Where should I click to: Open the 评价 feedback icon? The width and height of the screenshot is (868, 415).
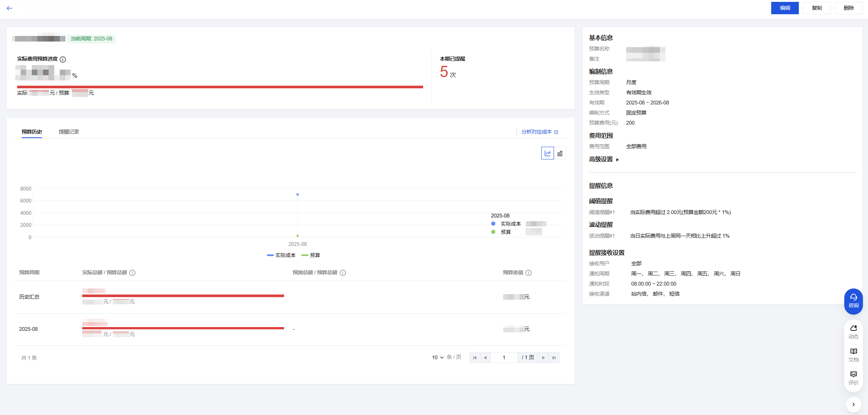point(853,378)
